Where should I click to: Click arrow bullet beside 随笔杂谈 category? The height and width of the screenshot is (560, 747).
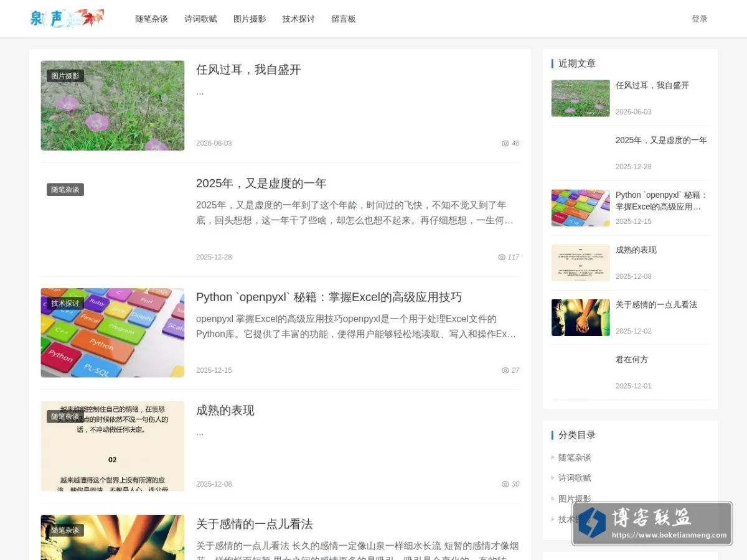coord(553,457)
